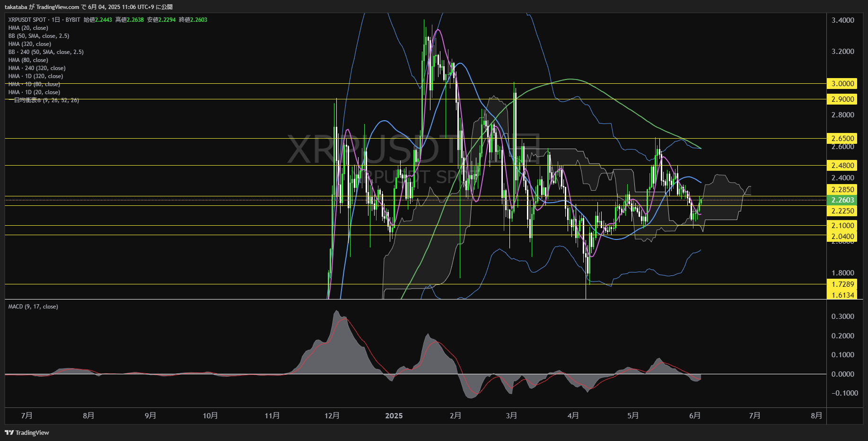The width and height of the screenshot is (868, 441).
Task: Select BB (50, SMA, close, 2.5) legend
Action: (39, 36)
